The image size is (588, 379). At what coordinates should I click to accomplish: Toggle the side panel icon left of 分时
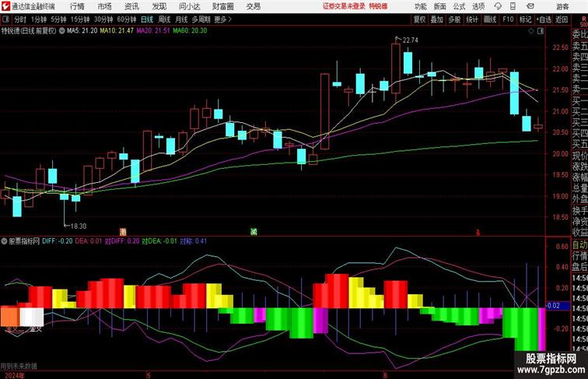(5, 19)
